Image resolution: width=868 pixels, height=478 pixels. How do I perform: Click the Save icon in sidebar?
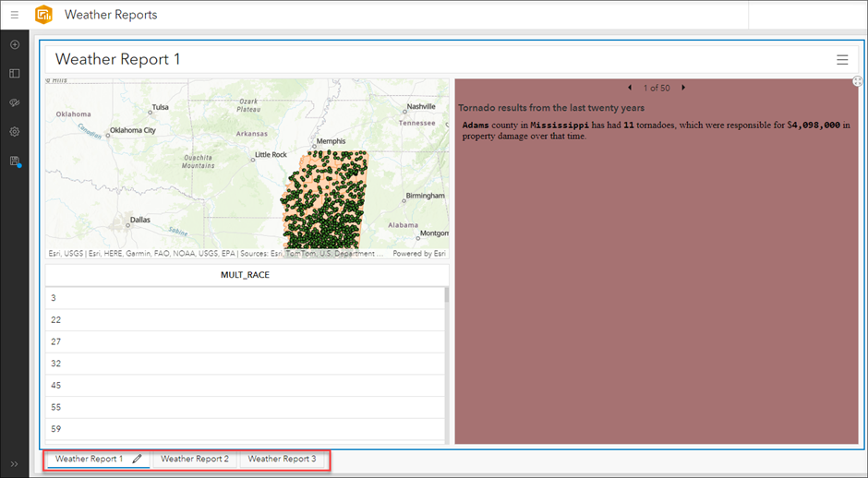point(15,161)
